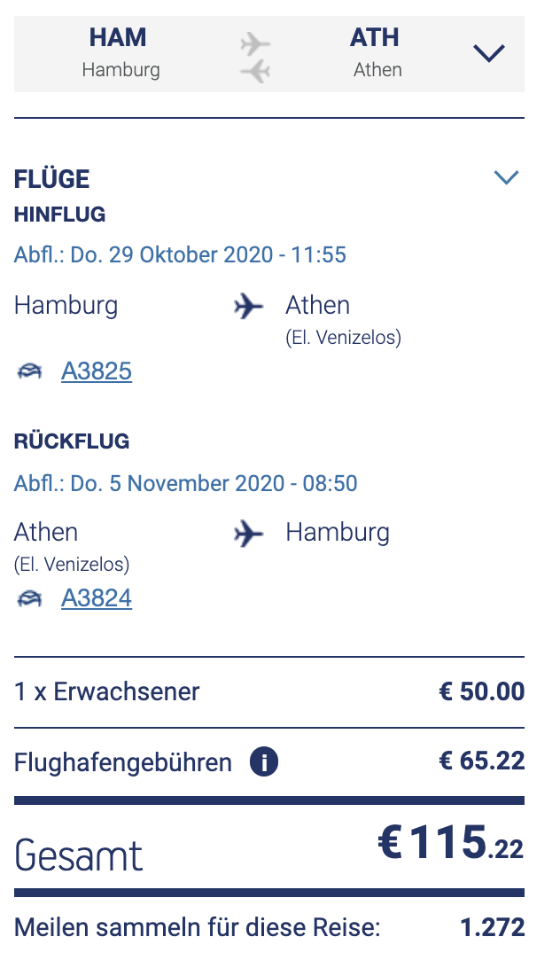The width and height of the screenshot is (560, 968).
Task: Click the Gesamt total price €115.22
Action: click(x=450, y=843)
